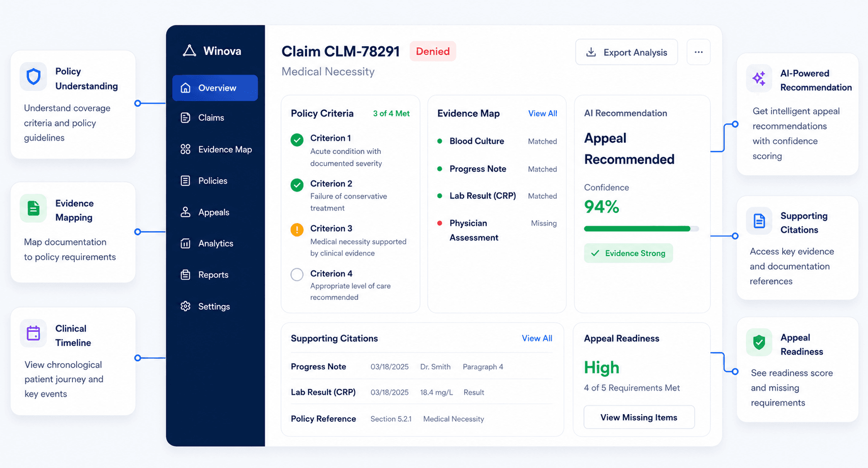Viewport: 868px width, 468px height.
Task: Click the Winova triangle logo icon
Action: pos(189,50)
